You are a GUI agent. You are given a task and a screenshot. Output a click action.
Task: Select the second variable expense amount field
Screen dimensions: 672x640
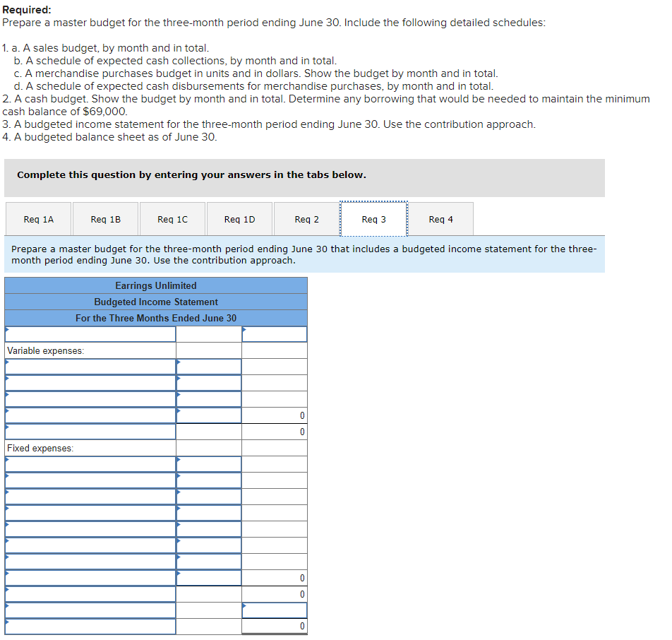(x=209, y=383)
